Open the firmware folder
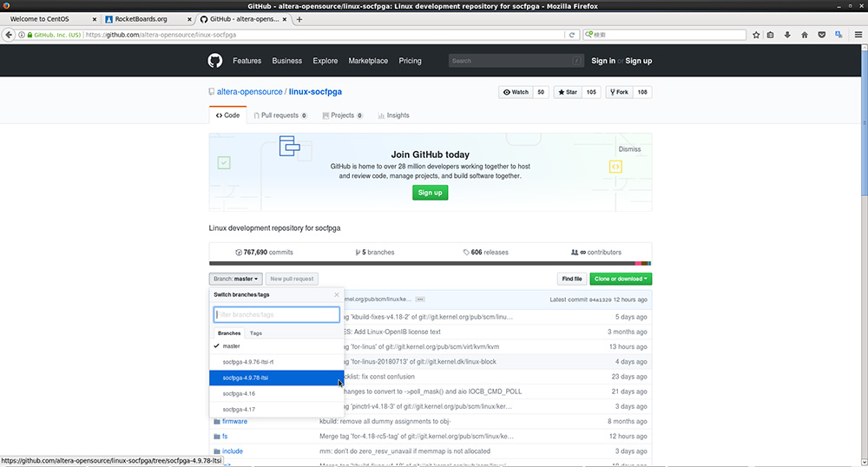This screenshot has width=868, height=467. (234, 421)
